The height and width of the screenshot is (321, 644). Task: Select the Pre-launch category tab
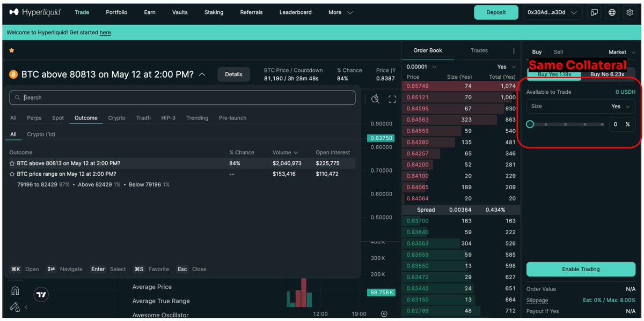pyautogui.click(x=232, y=118)
